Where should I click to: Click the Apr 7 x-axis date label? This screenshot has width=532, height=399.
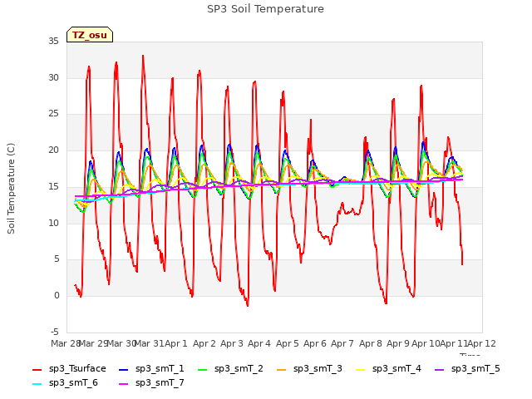[x=342, y=343]
